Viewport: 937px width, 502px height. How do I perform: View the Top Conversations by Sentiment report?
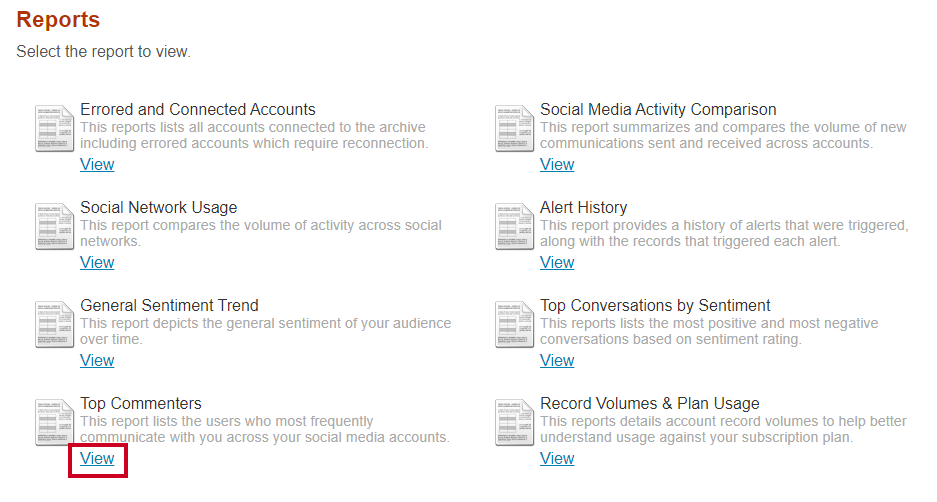click(557, 360)
